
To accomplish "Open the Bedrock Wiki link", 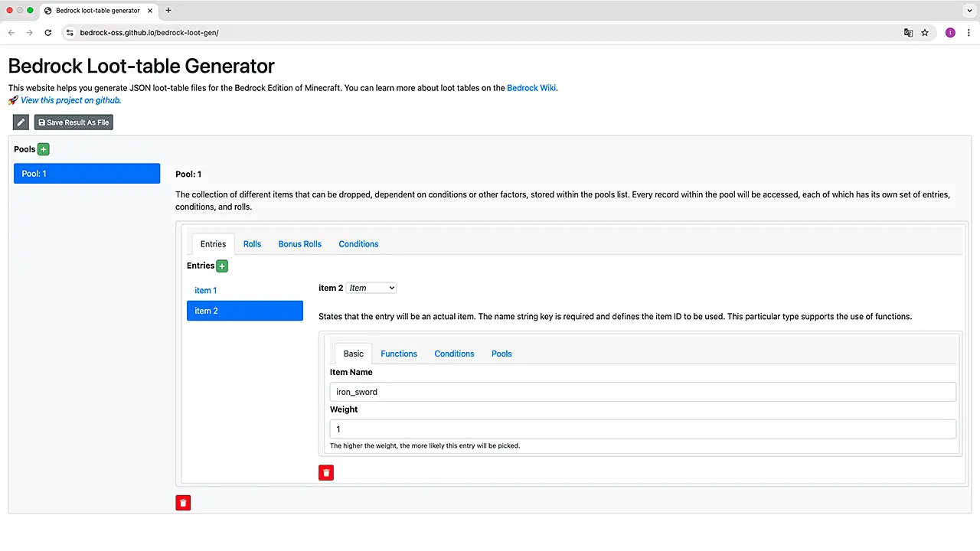I will (531, 88).
